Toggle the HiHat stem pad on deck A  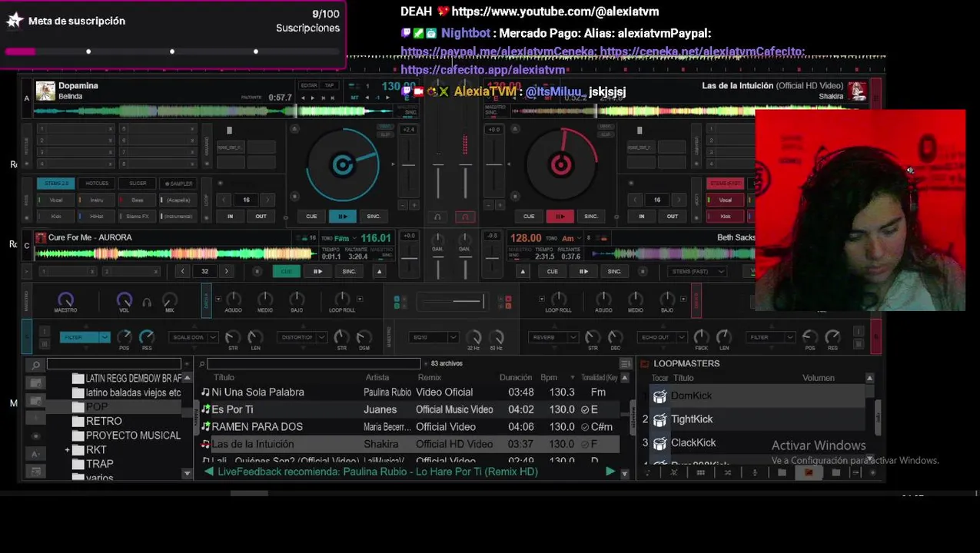pos(97,217)
